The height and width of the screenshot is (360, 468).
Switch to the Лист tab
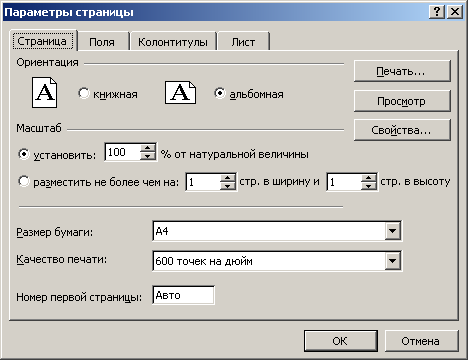click(x=243, y=42)
